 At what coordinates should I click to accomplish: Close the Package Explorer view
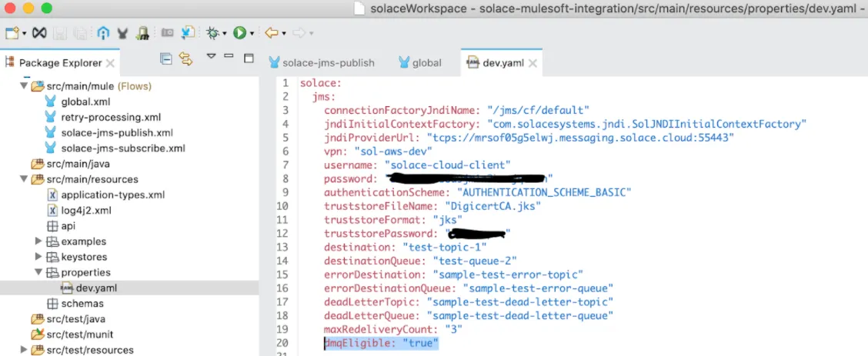[x=110, y=64]
